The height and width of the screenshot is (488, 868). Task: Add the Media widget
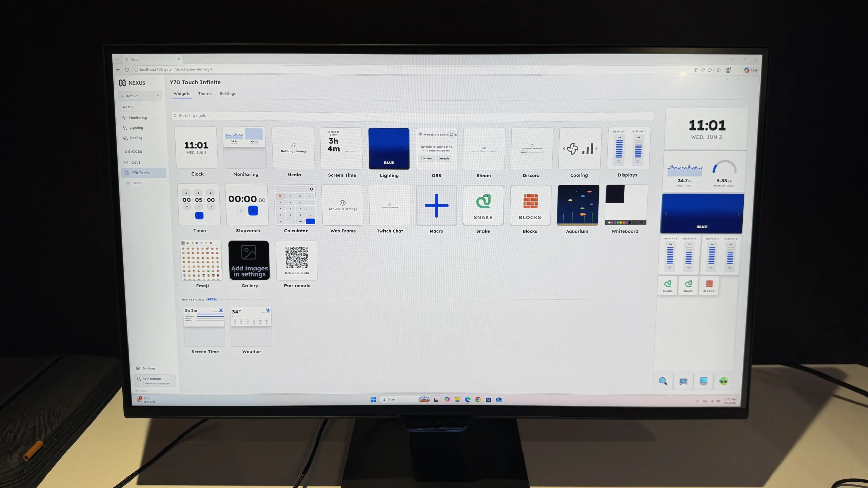(293, 148)
